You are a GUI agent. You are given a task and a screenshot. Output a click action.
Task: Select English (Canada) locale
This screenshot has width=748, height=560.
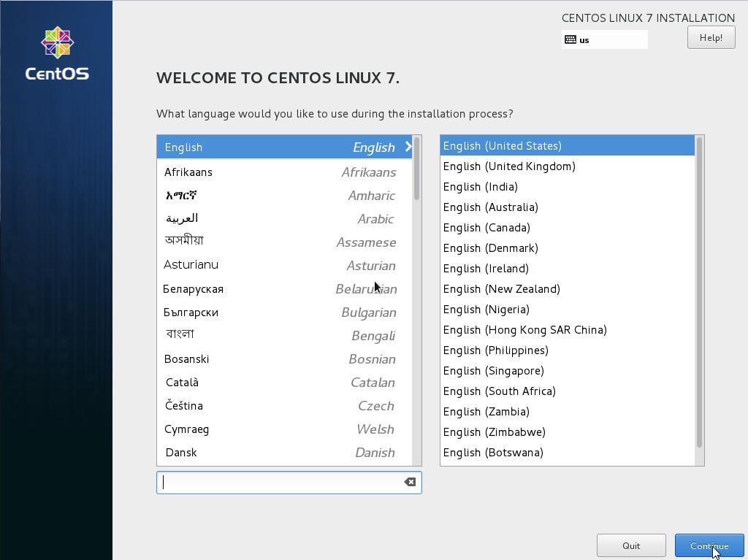tap(488, 227)
